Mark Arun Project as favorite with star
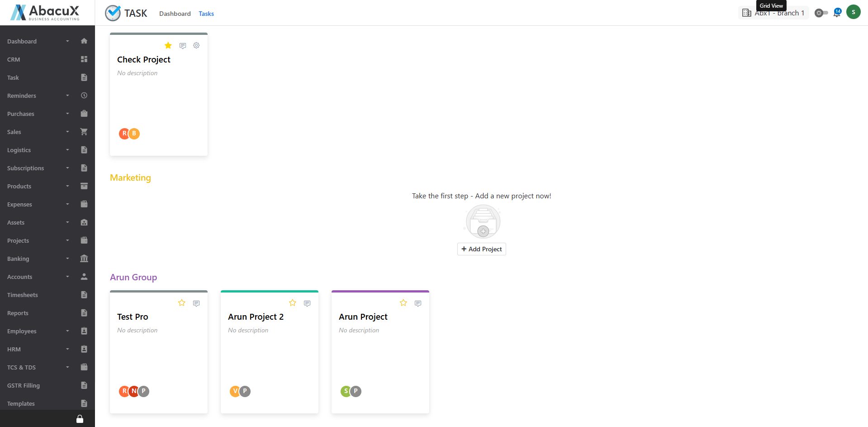This screenshot has width=868, height=427. (x=403, y=303)
